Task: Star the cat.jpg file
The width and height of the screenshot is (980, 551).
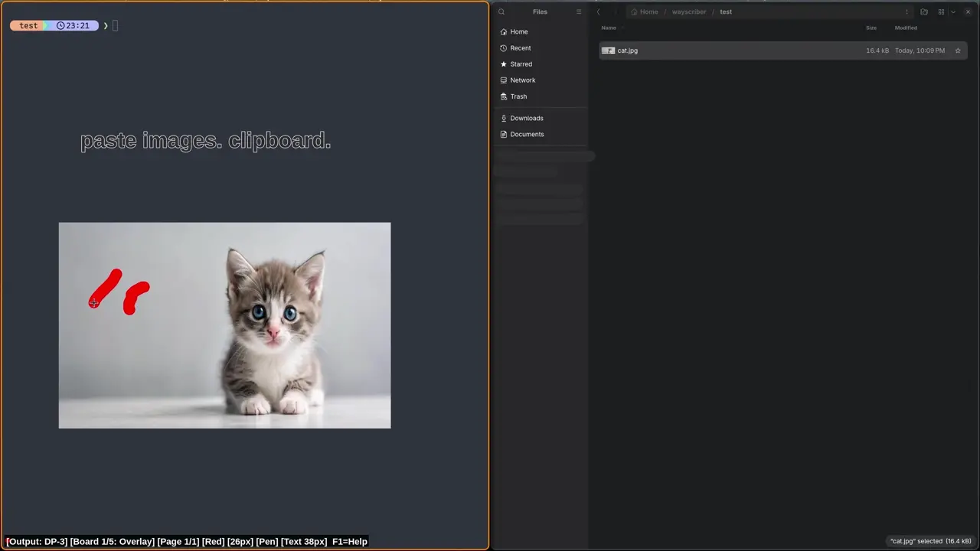Action: point(958,51)
